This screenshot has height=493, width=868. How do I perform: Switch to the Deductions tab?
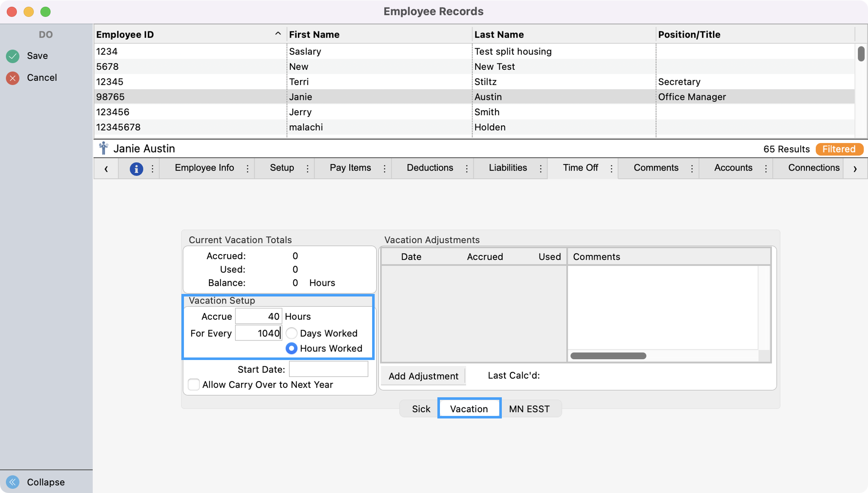430,168
